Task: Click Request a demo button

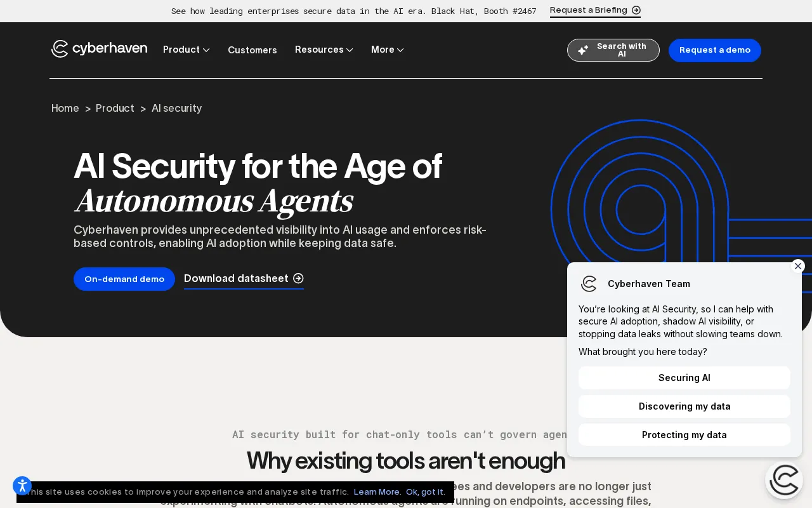Action: (715, 50)
